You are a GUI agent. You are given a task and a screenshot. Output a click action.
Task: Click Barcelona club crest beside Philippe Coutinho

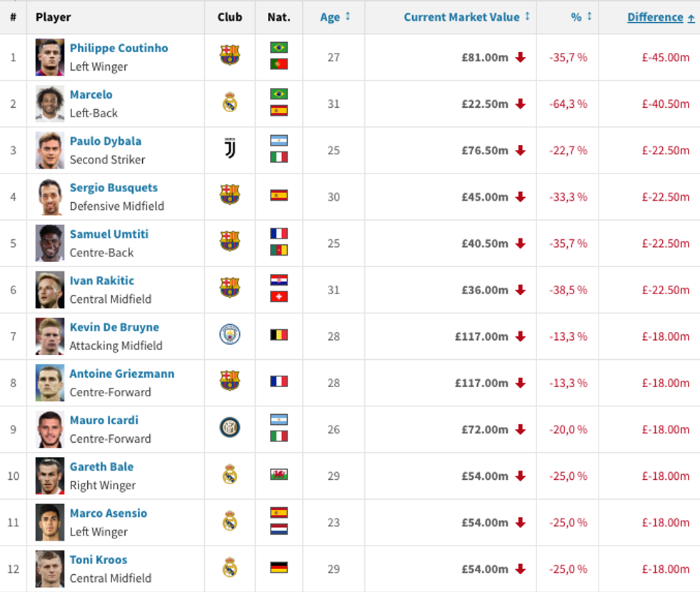tap(229, 56)
